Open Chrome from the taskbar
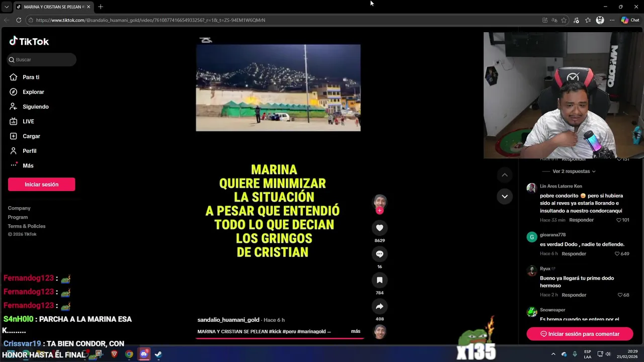The width and height of the screenshot is (644, 362). point(129,354)
